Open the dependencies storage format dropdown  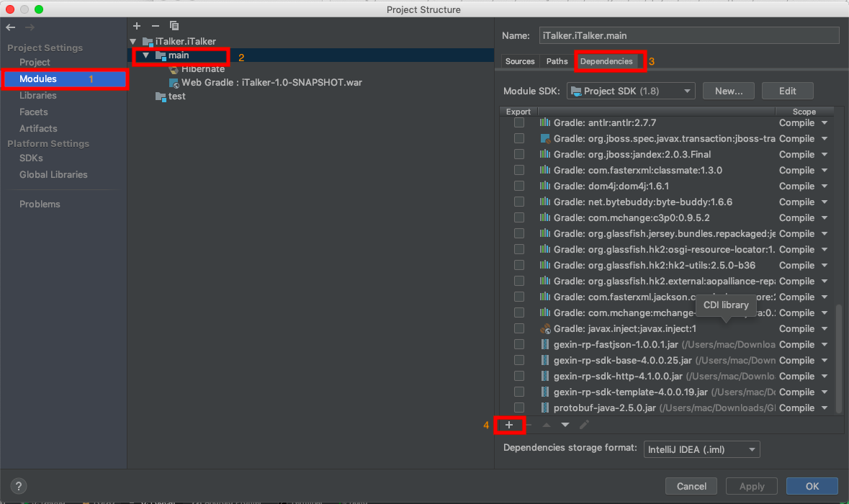coord(701,449)
